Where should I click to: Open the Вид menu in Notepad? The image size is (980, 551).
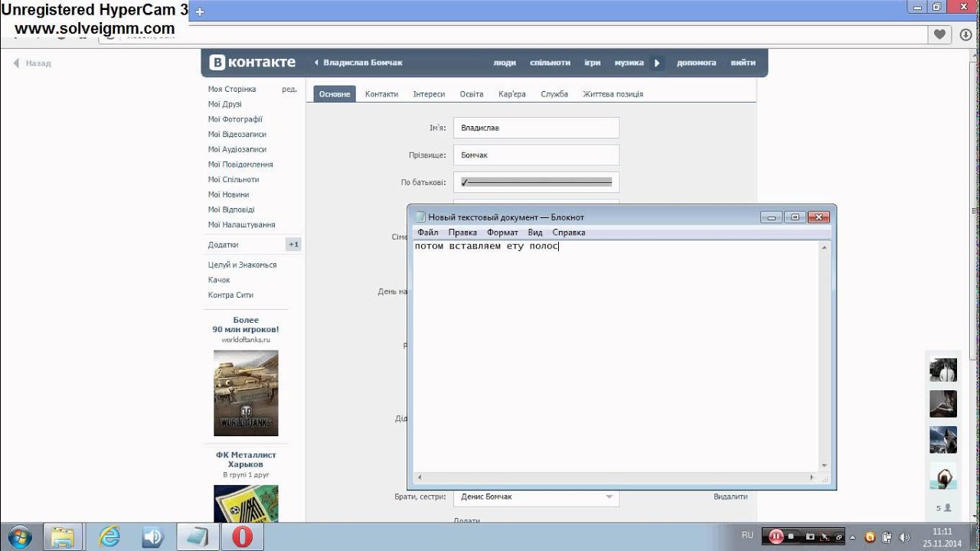click(535, 232)
